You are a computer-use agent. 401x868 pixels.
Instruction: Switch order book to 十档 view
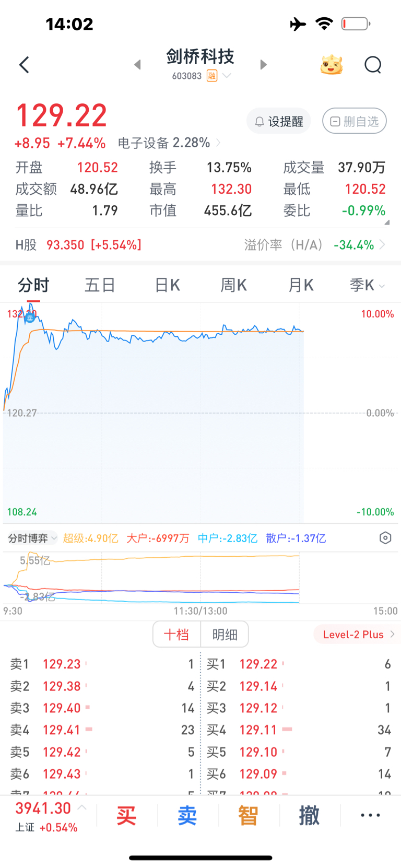coord(176,635)
